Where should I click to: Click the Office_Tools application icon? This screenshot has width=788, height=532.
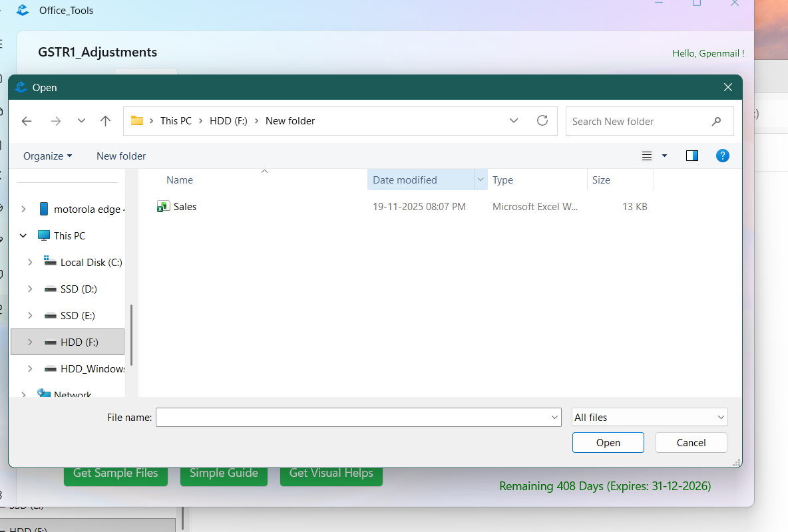pos(22,10)
